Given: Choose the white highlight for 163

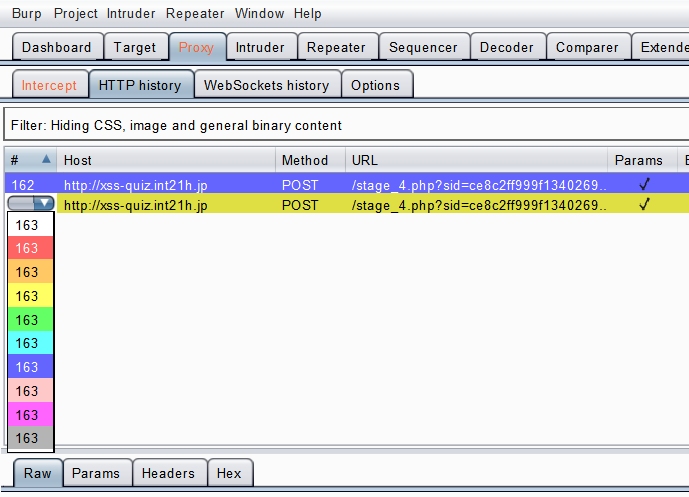Looking at the screenshot, I should 30,225.
